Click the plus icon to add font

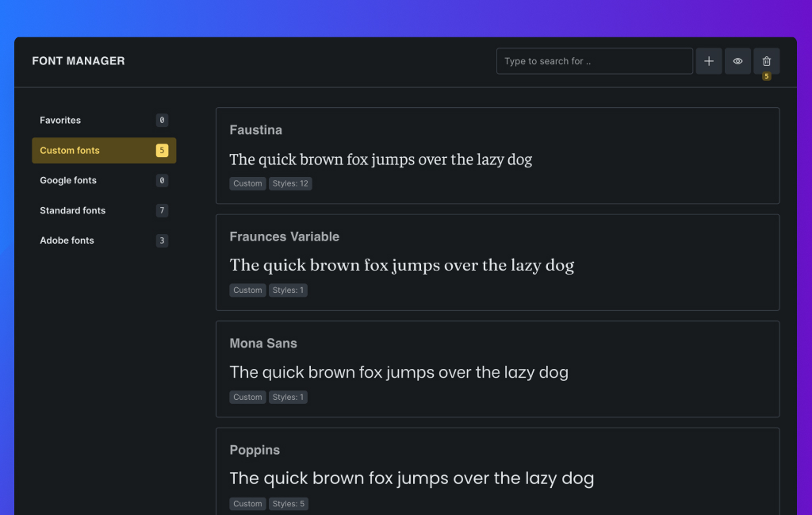(709, 61)
